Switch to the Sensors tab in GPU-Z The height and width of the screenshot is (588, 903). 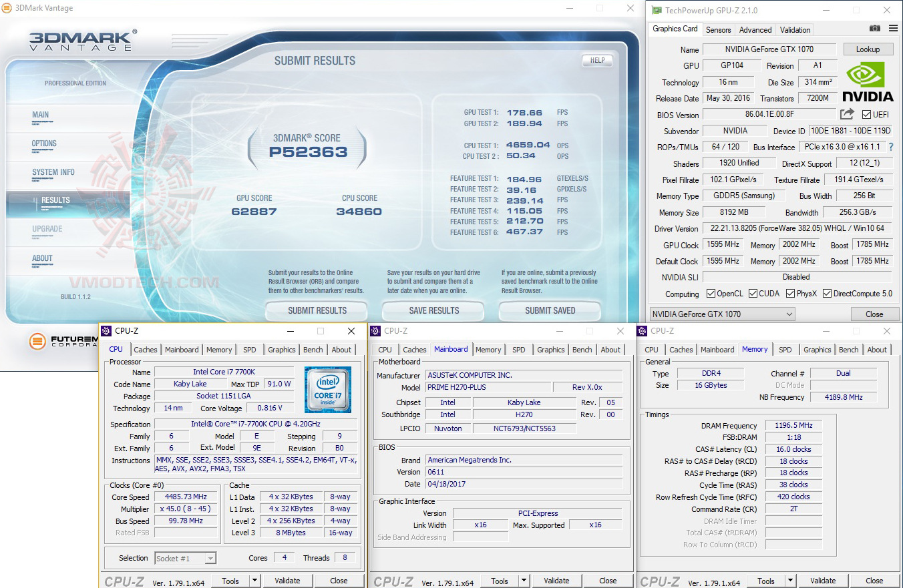pos(718,29)
